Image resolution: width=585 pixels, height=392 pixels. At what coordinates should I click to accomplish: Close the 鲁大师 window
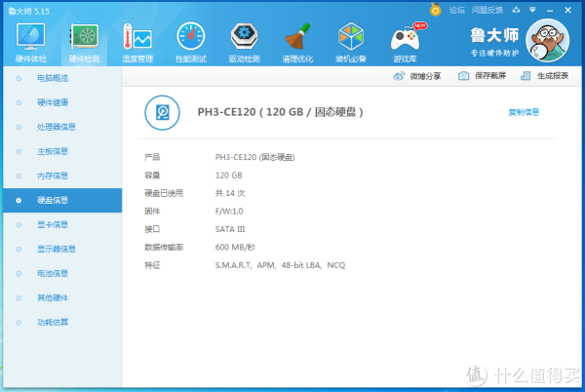click(567, 10)
